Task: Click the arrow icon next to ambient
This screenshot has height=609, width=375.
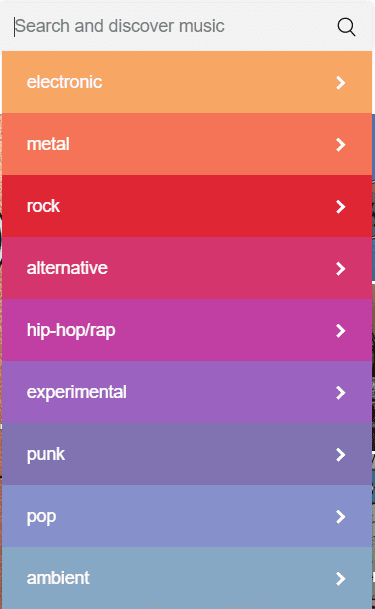Action: [x=340, y=579]
